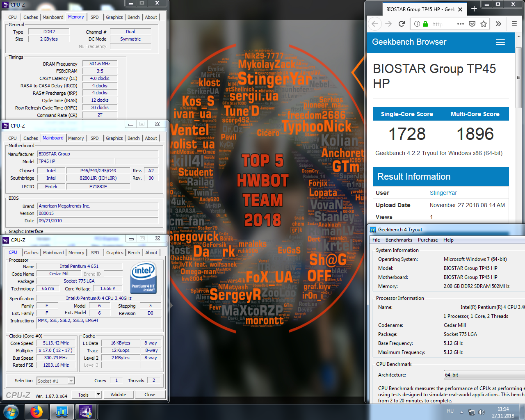This screenshot has width=525, height=420.
Task: Open site information circle-i icon
Action: [x=417, y=24]
